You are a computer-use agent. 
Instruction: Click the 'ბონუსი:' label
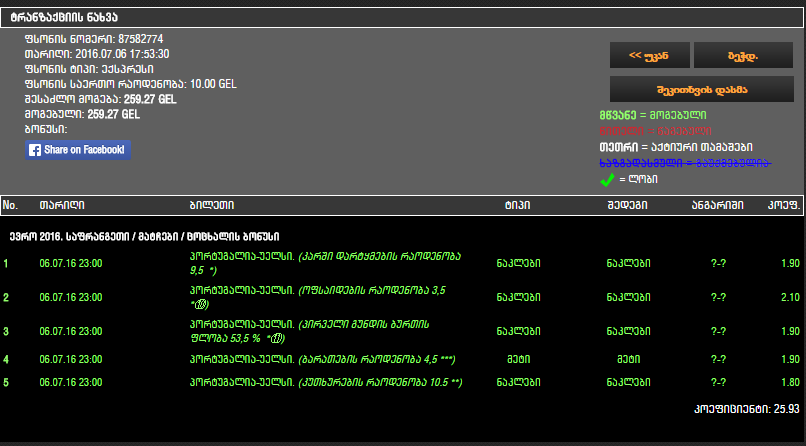(x=46, y=129)
